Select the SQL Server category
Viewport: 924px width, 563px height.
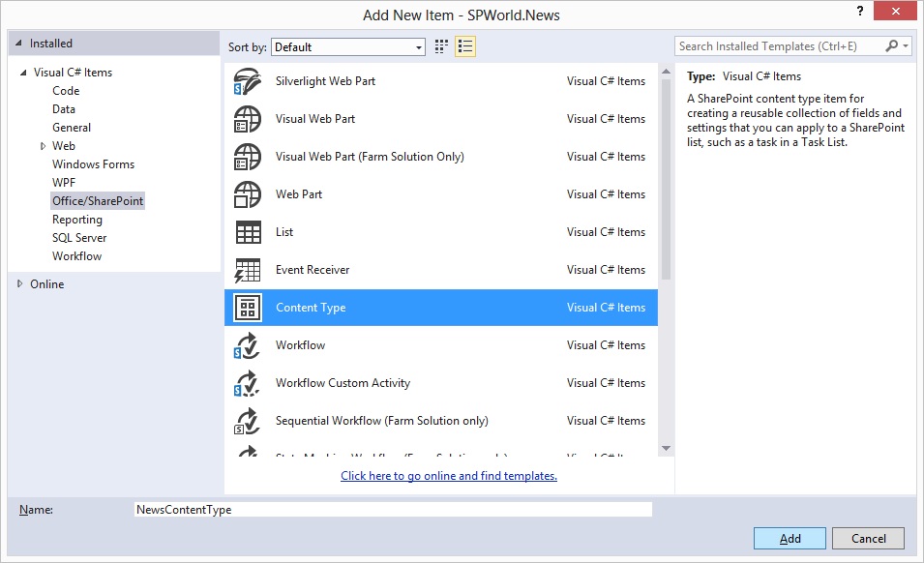coord(79,238)
